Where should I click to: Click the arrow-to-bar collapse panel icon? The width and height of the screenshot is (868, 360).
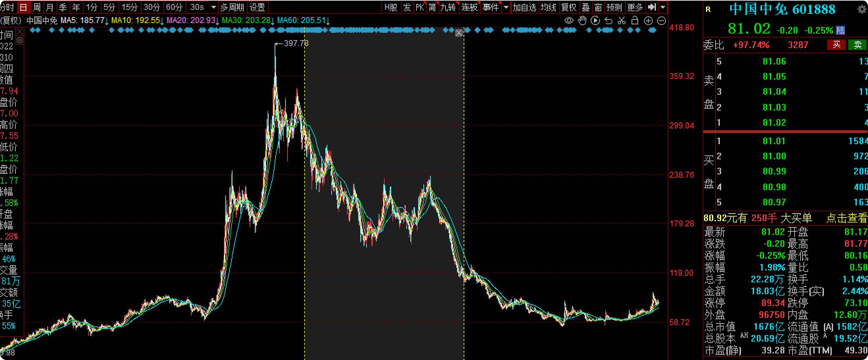point(652,7)
